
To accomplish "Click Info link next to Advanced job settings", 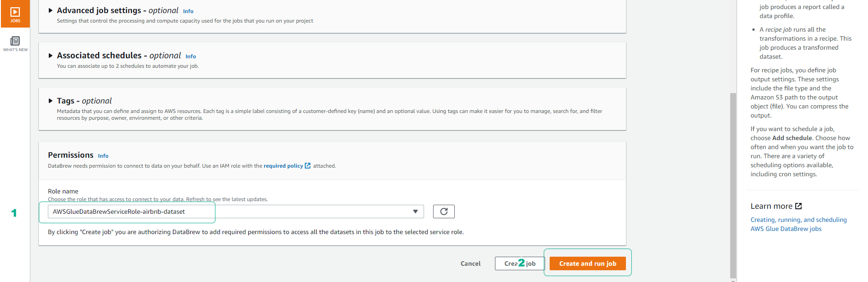I will click(188, 11).
